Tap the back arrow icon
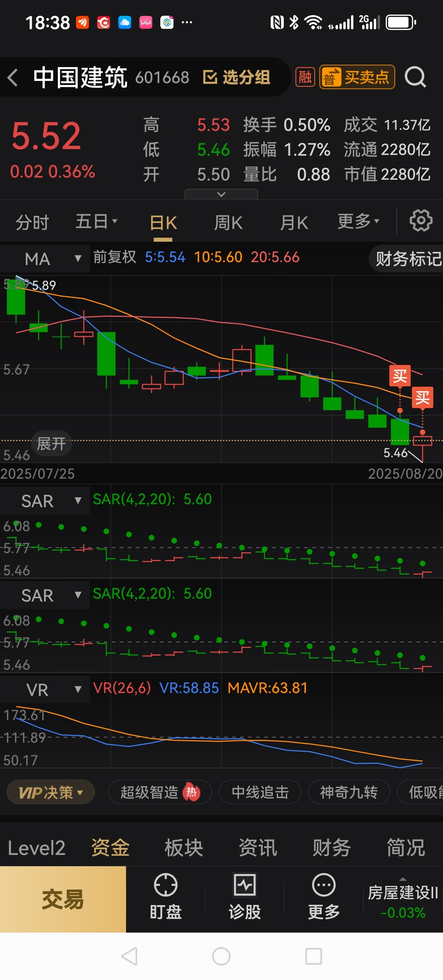 13,78
